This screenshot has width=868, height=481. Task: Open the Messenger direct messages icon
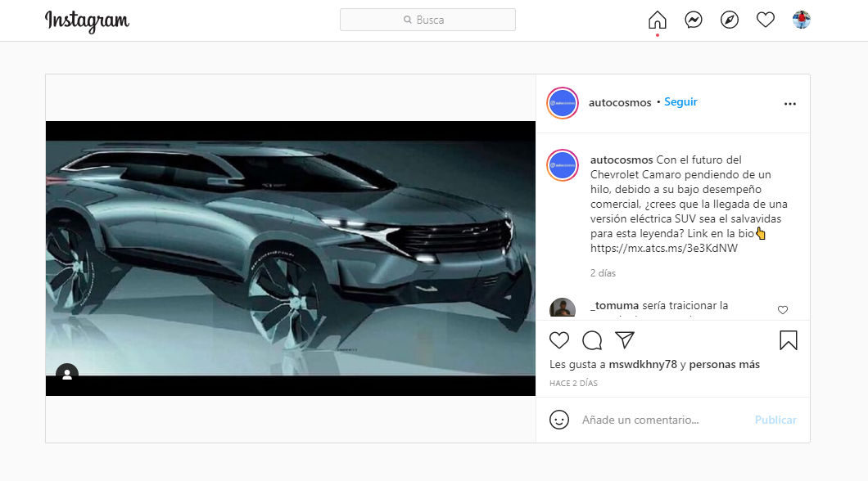(x=693, y=20)
